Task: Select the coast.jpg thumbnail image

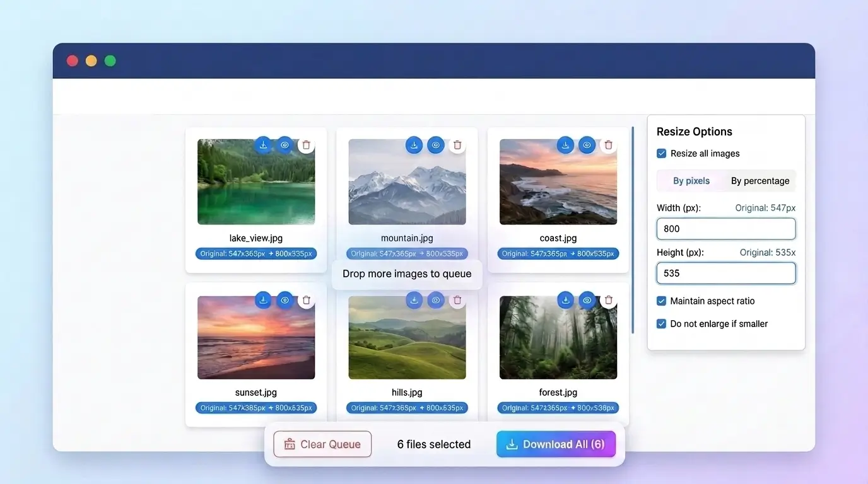Action: click(x=558, y=182)
